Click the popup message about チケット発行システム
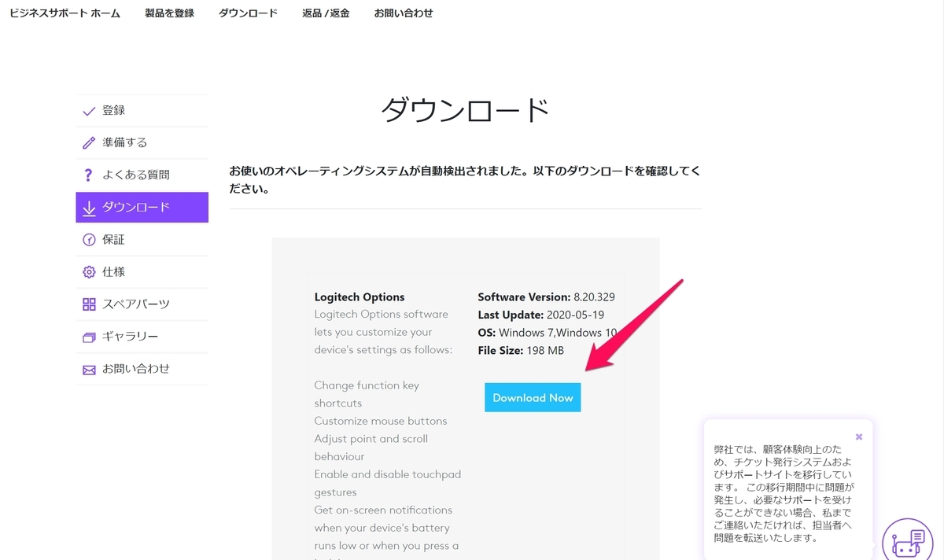 (x=784, y=494)
